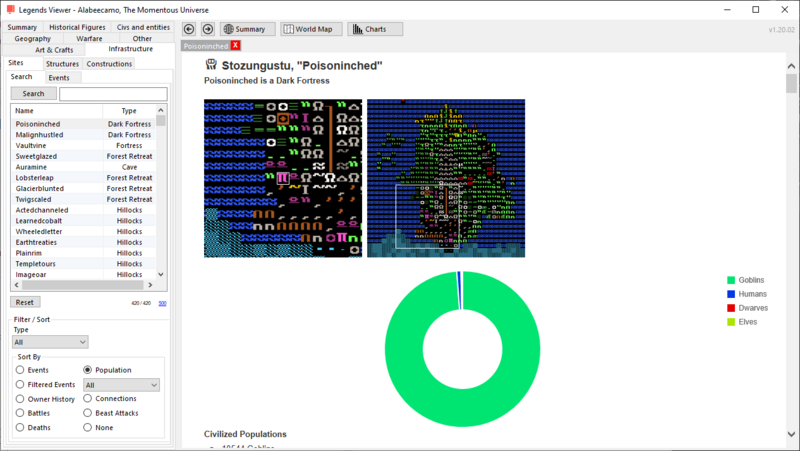Select the Beast Attacks sort option
Screen dimensions: 800x451
pyautogui.click(x=87, y=413)
